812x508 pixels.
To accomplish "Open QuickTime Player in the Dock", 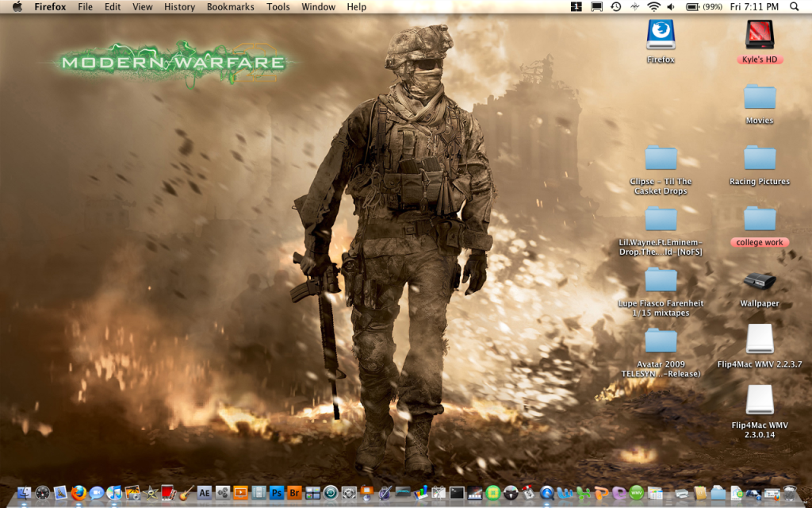I will pyautogui.click(x=547, y=492).
